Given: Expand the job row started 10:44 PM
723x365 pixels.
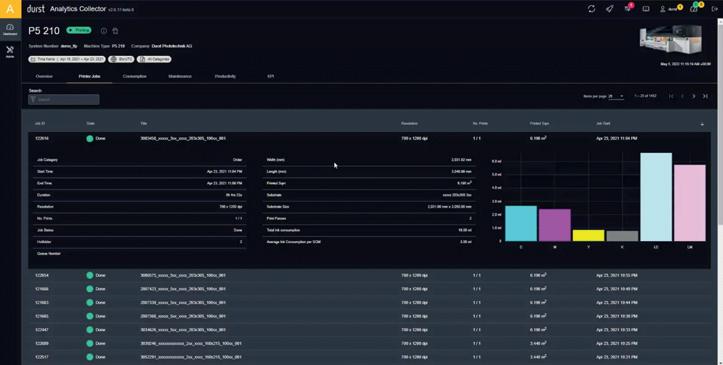Looking at the screenshot, I should click(x=369, y=302).
